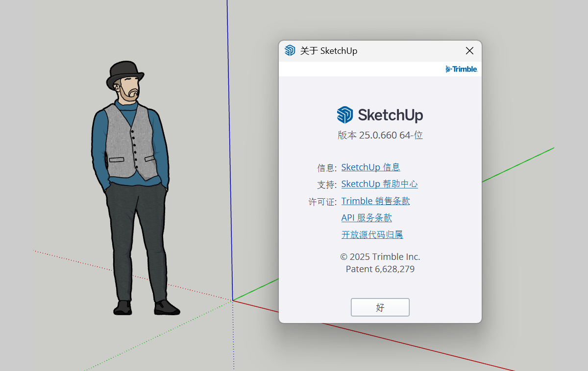Click the 关于 SketchUp title text
Image resolution: width=588 pixels, height=371 pixels.
click(x=329, y=51)
